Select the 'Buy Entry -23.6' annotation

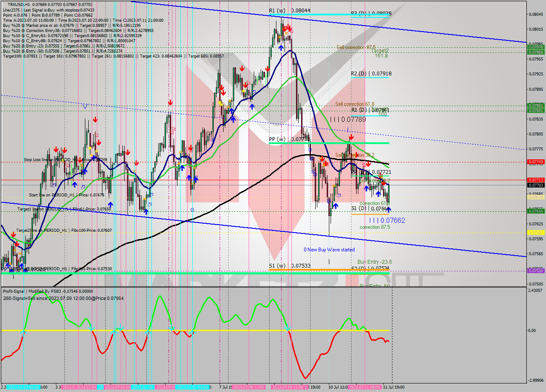375,261
